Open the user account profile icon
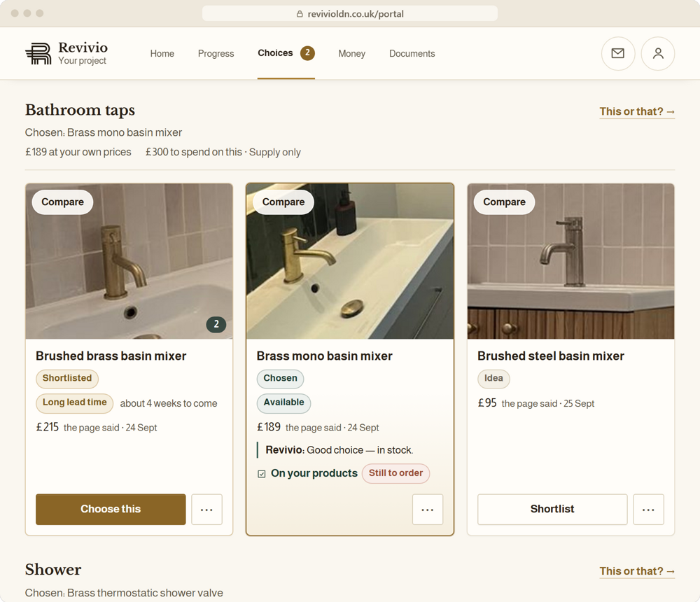Image resolution: width=700 pixels, height=602 pixels. point(657,54)
